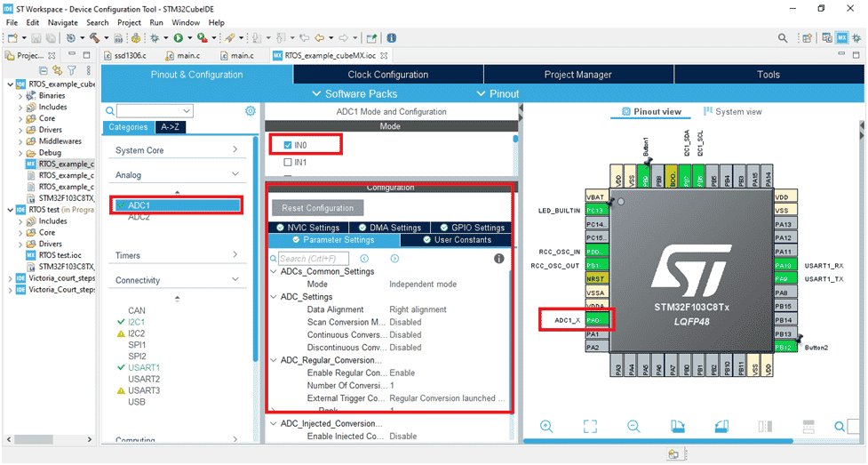Switch to the A->Z list view
This screenshot has height=465, width=868.
pos(170,127)
